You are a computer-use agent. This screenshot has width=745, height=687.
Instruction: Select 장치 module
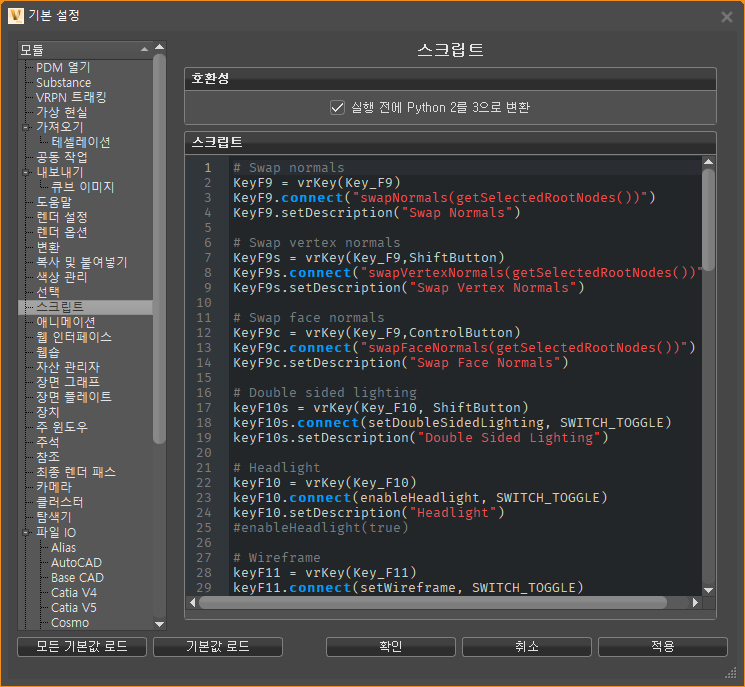coord(48,412)
